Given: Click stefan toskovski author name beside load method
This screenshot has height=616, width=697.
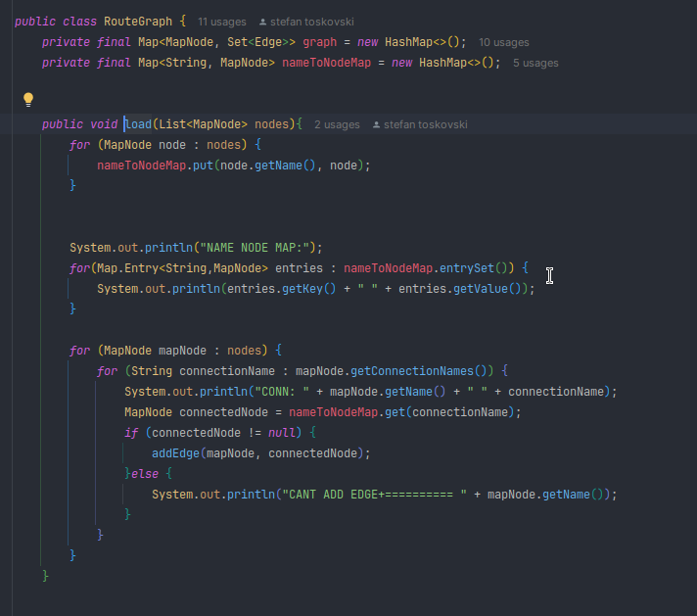Looking at the screenshot, I should 426,125.
